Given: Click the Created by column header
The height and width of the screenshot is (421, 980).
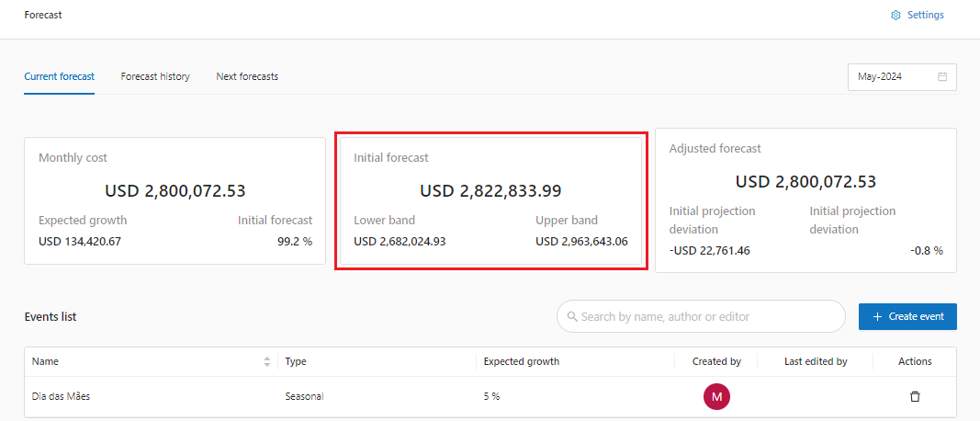Looking at the screenshot, I should (x=716, y=361).
